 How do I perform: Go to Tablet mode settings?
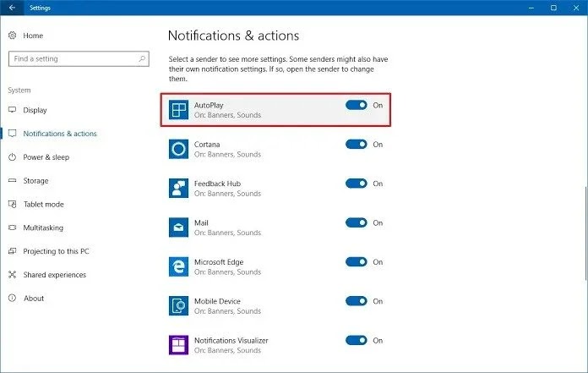[x=43, y=204]
